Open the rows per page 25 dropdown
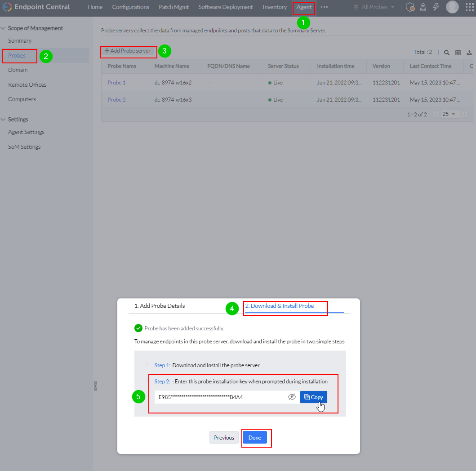The height and width of the screenshot is (471, 476). coord(450,114)
